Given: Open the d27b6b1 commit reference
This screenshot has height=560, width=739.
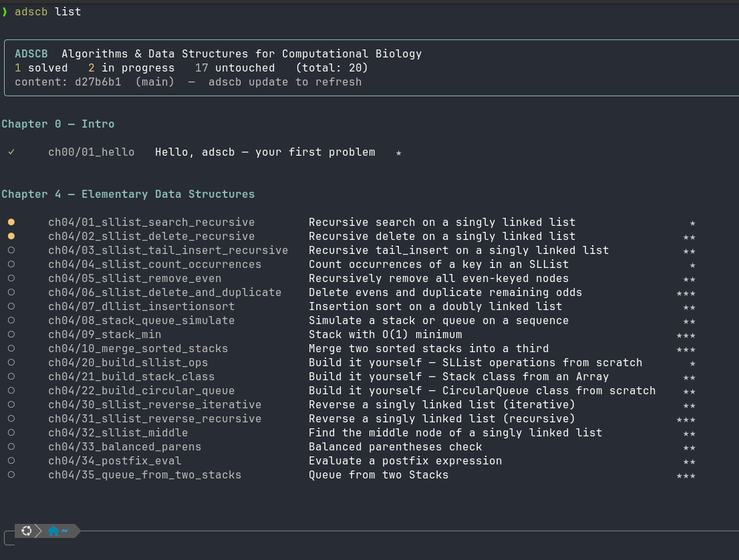Looking at the screenshot, I should point(98,82).
